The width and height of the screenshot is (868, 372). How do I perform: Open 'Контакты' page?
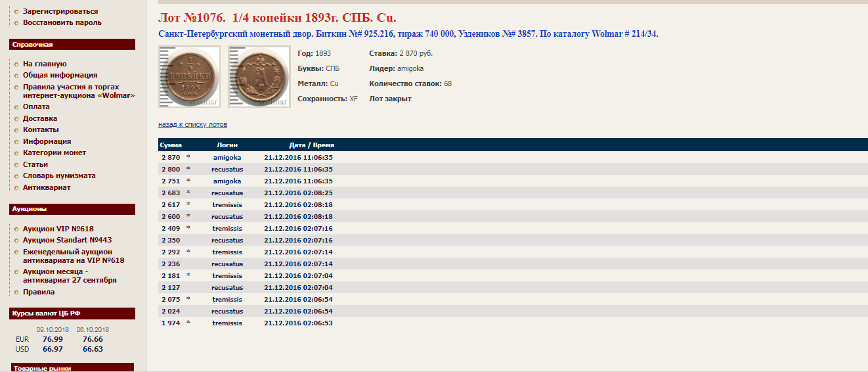coord(41,130)
